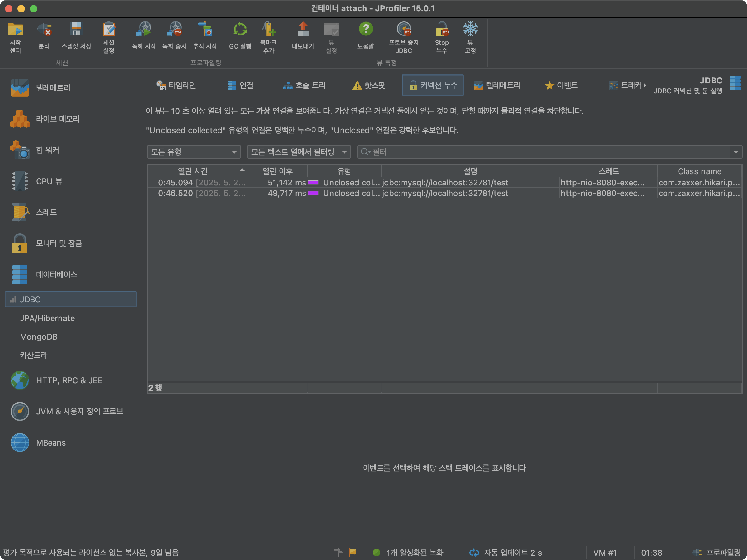Select the row opened at 0:45.094

[444, 183]
